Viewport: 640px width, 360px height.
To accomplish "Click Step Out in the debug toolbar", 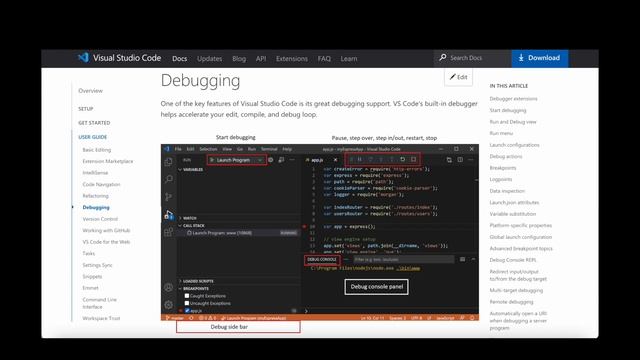I will point(392,160).
